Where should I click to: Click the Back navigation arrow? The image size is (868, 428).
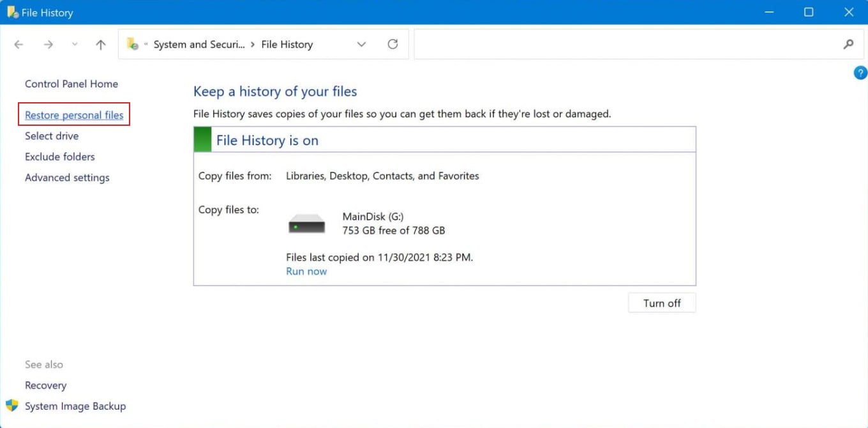[19, 45]
